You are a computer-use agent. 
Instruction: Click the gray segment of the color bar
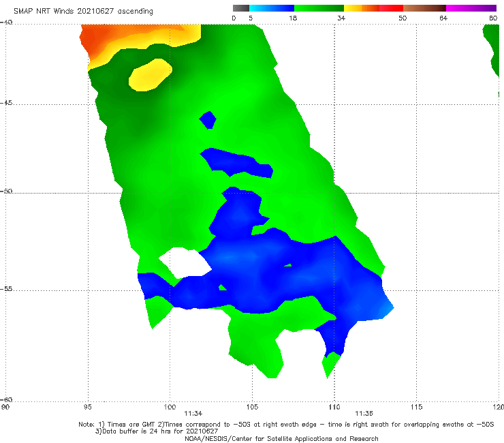241,8
